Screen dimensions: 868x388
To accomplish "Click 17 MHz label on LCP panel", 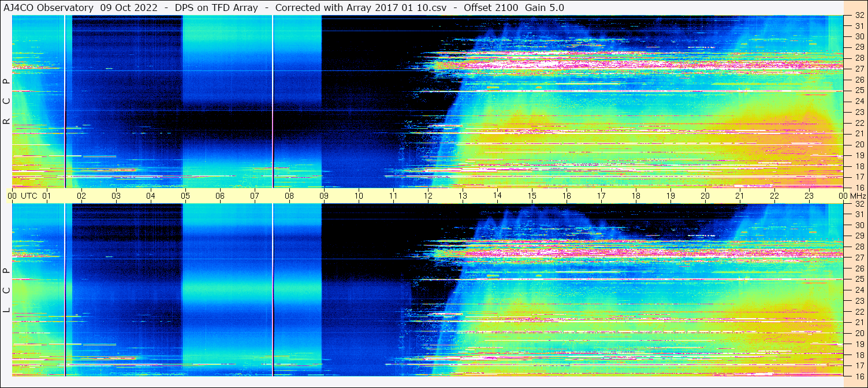I will click(859, 365).
